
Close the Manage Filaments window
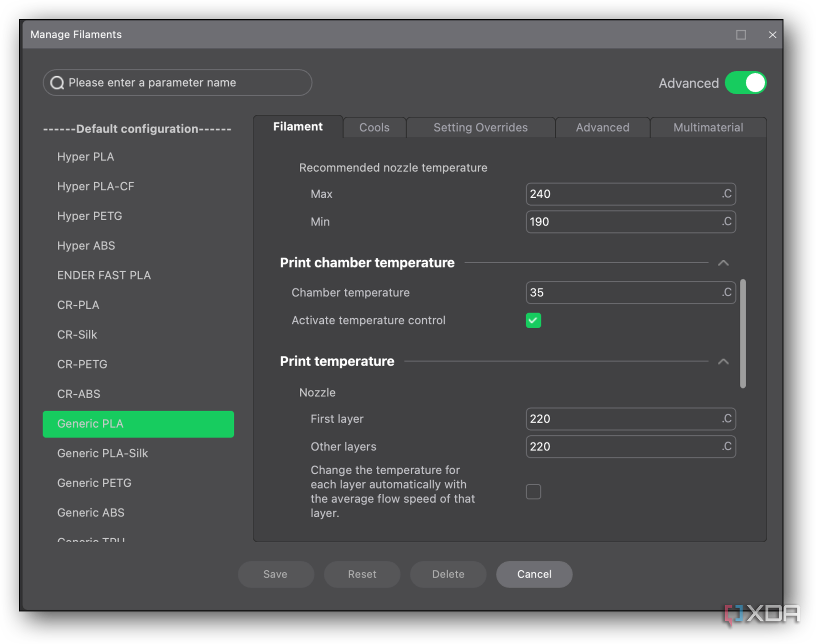(772, 35)
